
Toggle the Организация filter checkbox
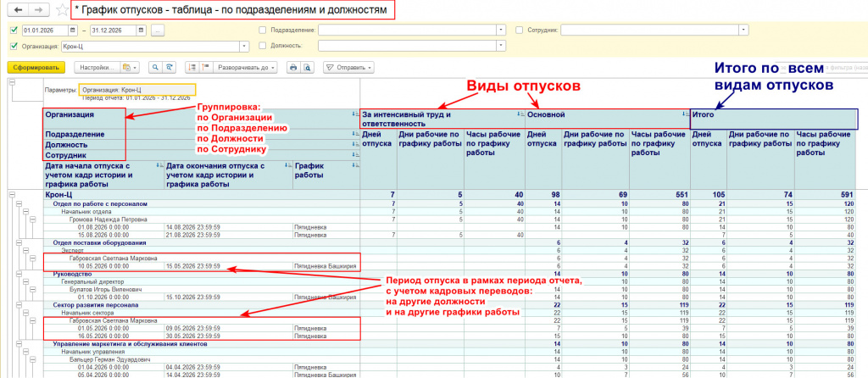click(x=14, y=46)
